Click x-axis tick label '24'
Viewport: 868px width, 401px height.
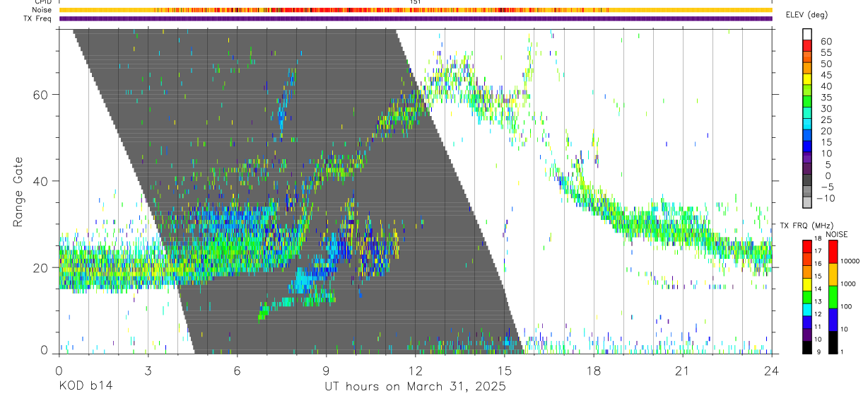coord(771,371)
